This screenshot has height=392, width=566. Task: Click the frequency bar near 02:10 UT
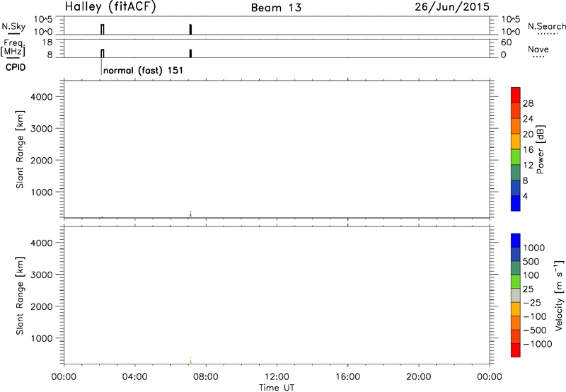pyautogui.click(x=103, y=53)
